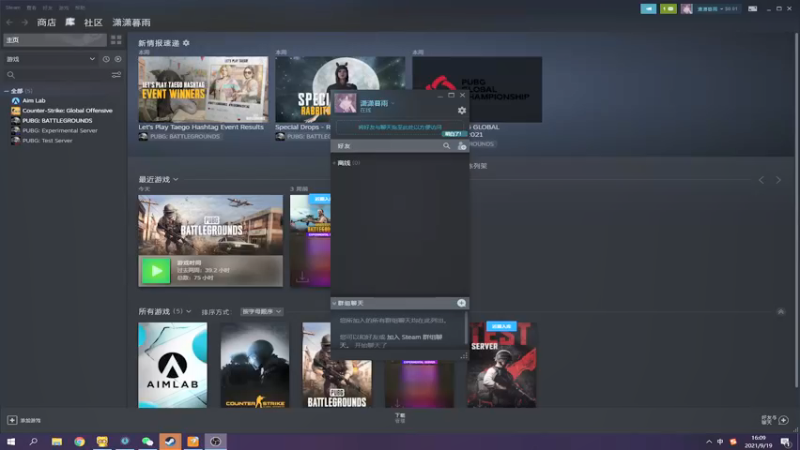
Task: Open the 潇潇暮雨 profile tab
Action: tap(132, 22)
